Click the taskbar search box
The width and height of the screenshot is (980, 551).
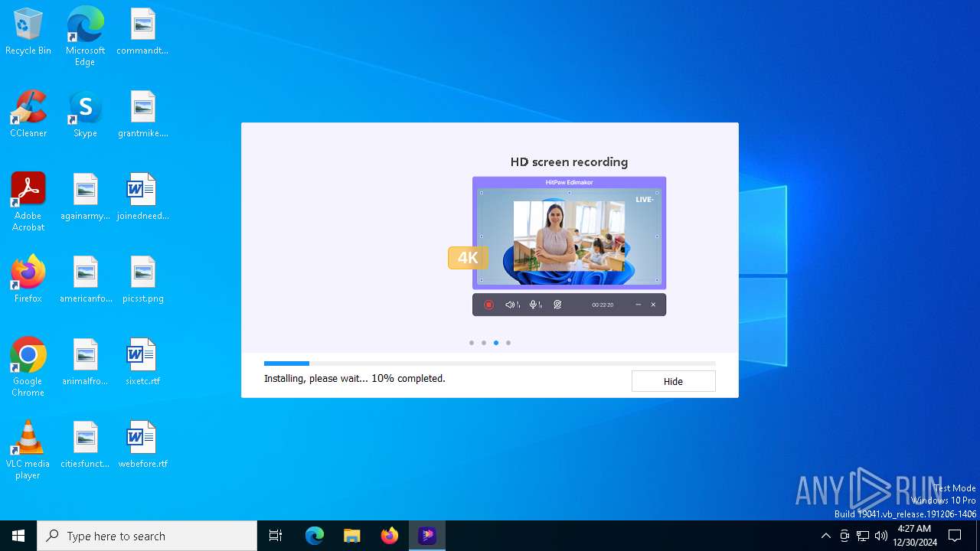click(147, 536)
